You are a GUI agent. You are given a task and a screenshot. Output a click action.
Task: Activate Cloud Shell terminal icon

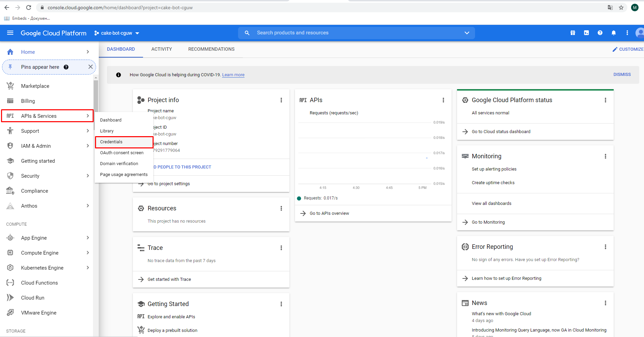coord(586,33)
